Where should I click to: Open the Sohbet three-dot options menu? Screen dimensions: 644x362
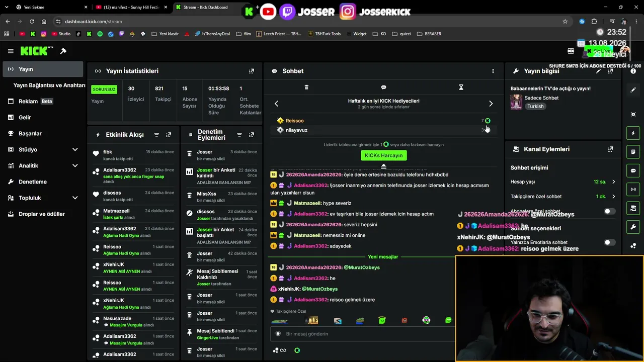click(x=493, y=71)
